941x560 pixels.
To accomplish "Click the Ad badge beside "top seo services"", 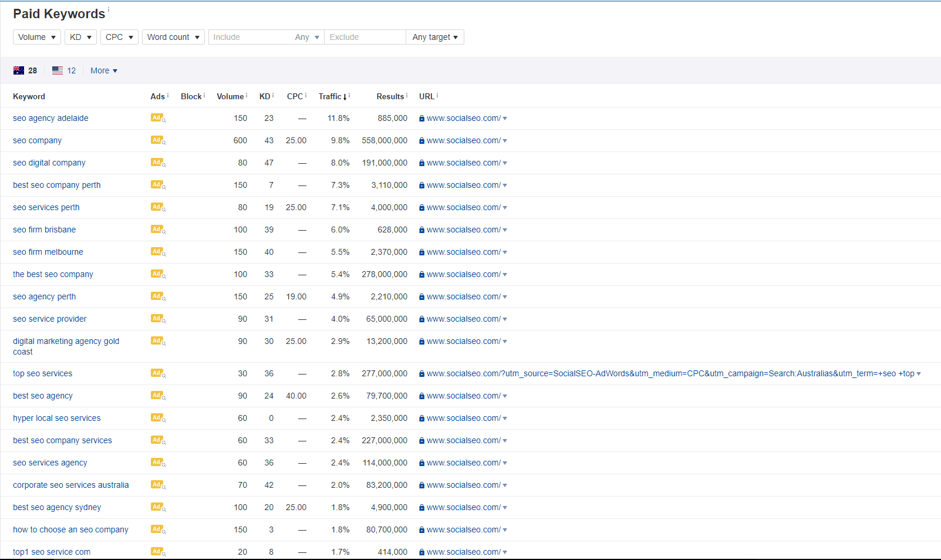I will [x=157, y=373].
